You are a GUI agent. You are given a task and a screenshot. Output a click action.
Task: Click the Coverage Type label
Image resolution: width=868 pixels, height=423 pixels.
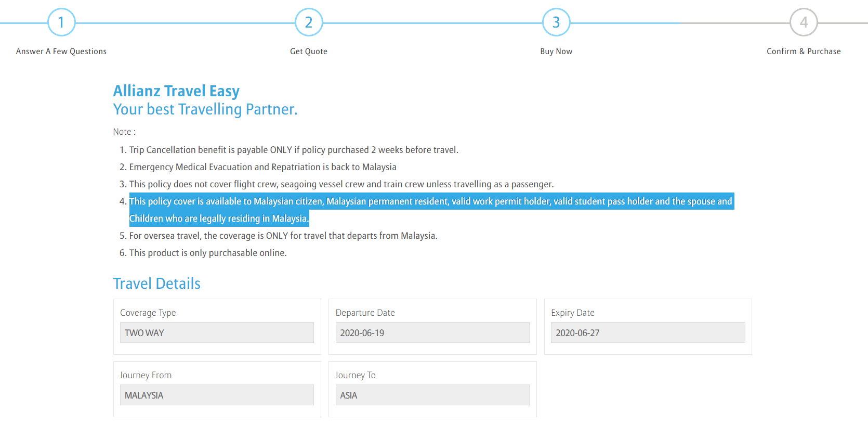tap(148, 313)
